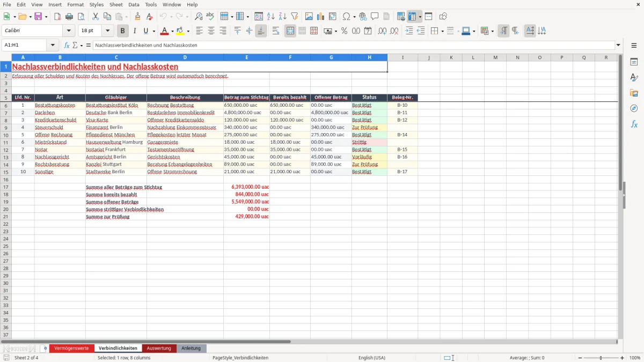The width and height of the screenshot is (644, 362).
Task: Toggle Wrap Text
Action: [276, 31]
